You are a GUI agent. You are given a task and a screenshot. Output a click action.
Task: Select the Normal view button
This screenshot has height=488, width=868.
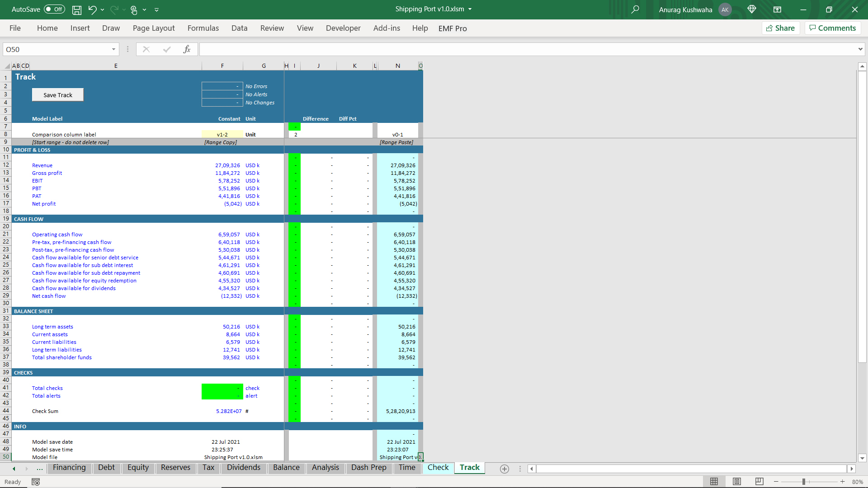coord(714,482)
